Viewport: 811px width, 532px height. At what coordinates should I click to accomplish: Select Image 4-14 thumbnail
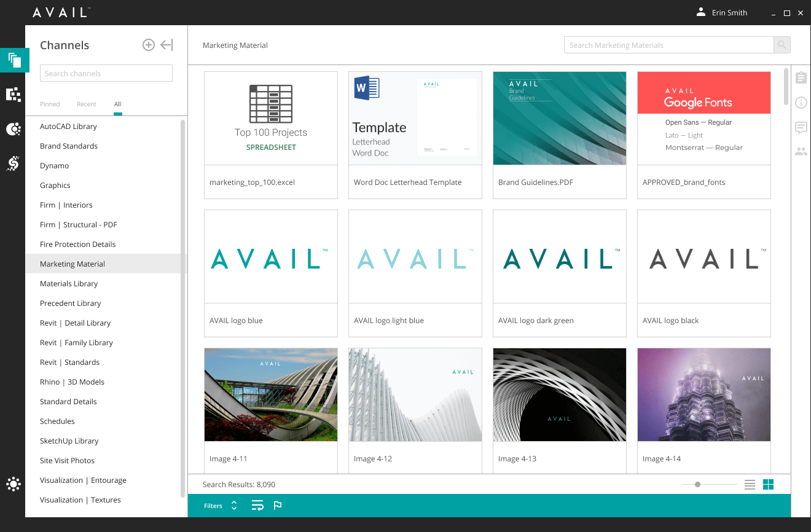pyautogui.click(x=704, y=395)
